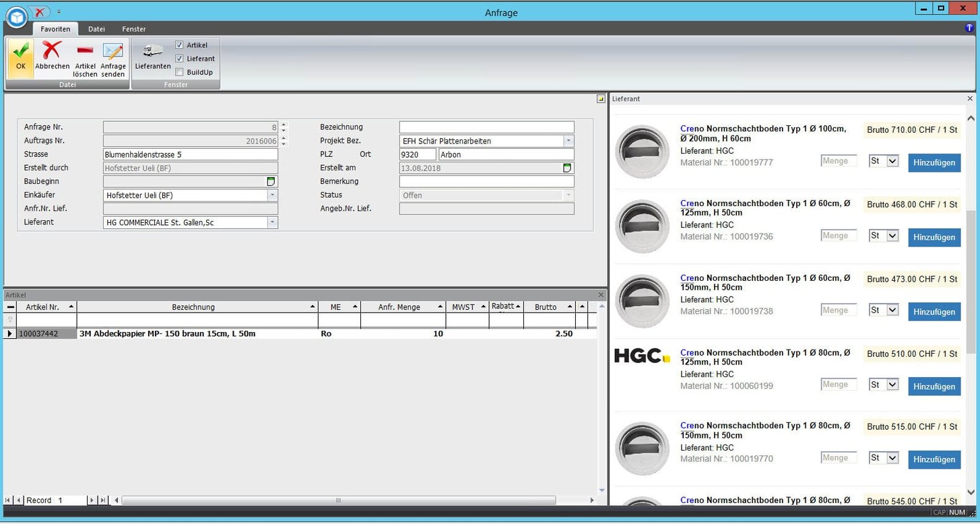980x524 pixels.
Task: Click the PLZ field 9320
Action: [418, 155]
